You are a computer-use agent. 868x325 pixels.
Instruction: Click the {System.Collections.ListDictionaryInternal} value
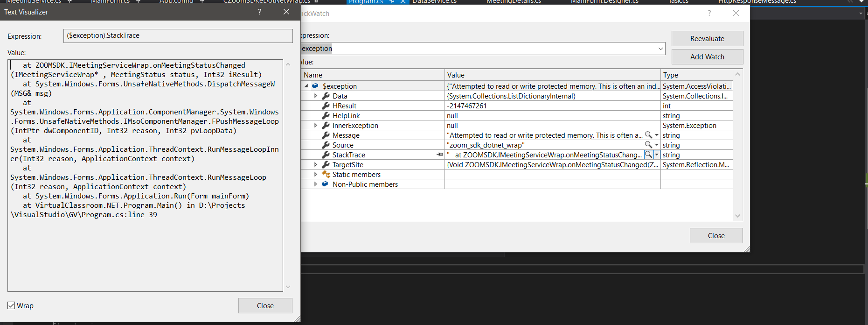[x=511, y=96]
